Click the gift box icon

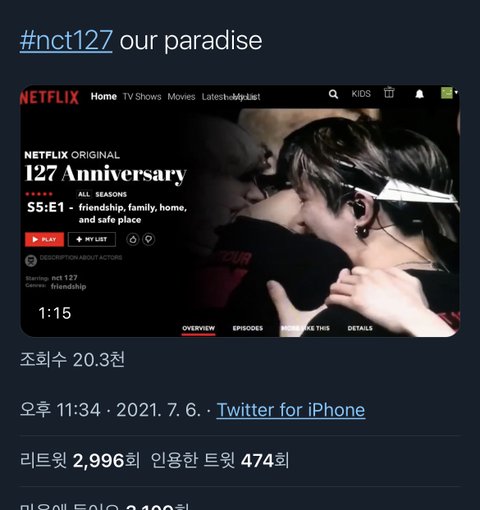point(389,92)
